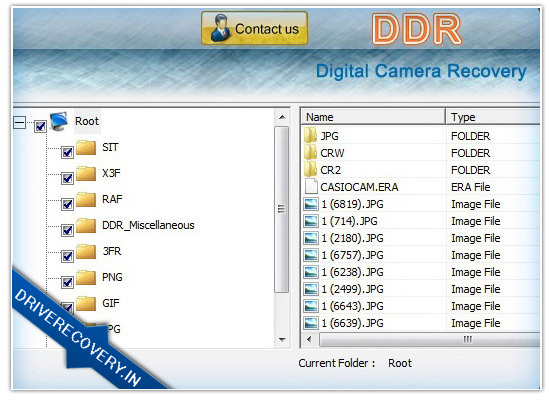Click the 1 (6757).JPG image icon

coord(311,255)
